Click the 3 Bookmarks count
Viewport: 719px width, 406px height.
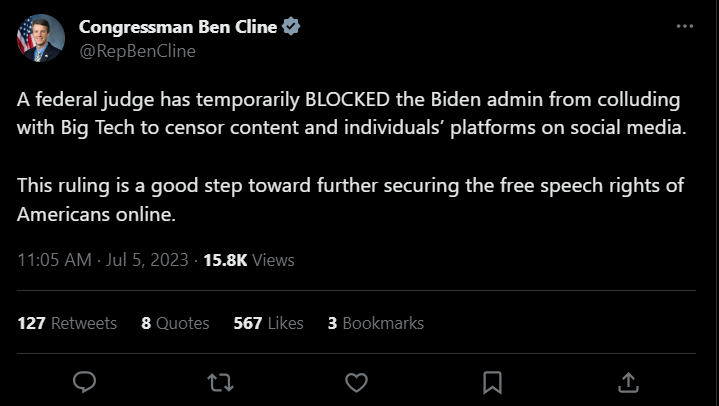tap(376, 323)
